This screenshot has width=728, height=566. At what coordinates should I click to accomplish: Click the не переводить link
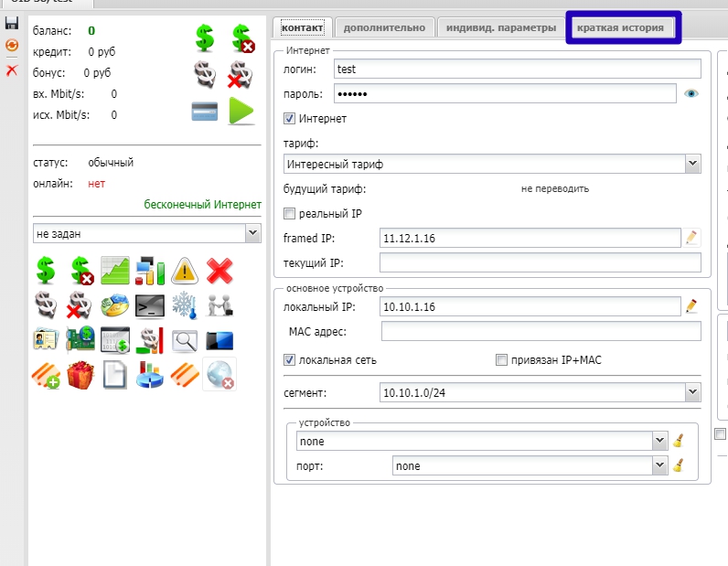pos(554,189)
